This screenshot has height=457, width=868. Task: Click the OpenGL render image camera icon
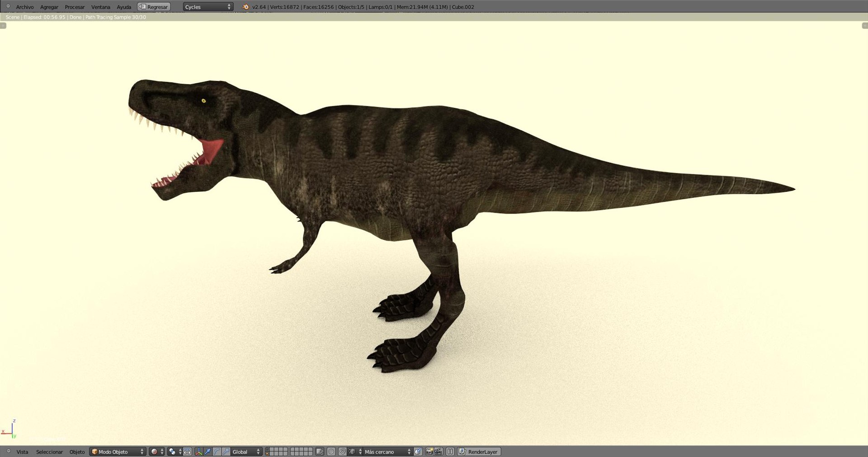tap(429, 452)
